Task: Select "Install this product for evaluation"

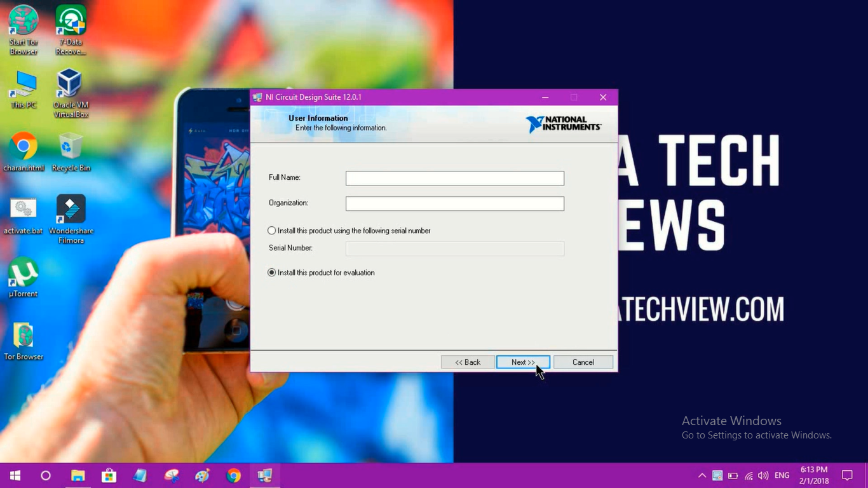Action: pos(271,273)
